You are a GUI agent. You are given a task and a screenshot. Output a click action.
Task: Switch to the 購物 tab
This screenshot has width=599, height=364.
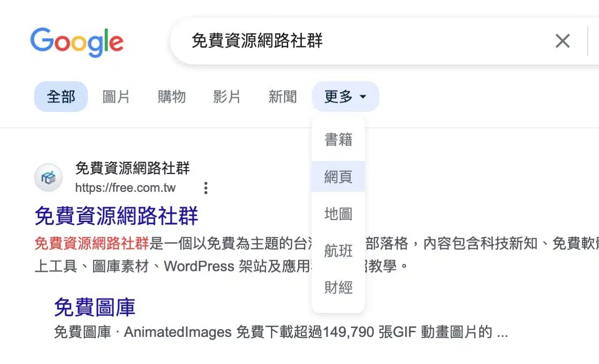coord(171,97)
